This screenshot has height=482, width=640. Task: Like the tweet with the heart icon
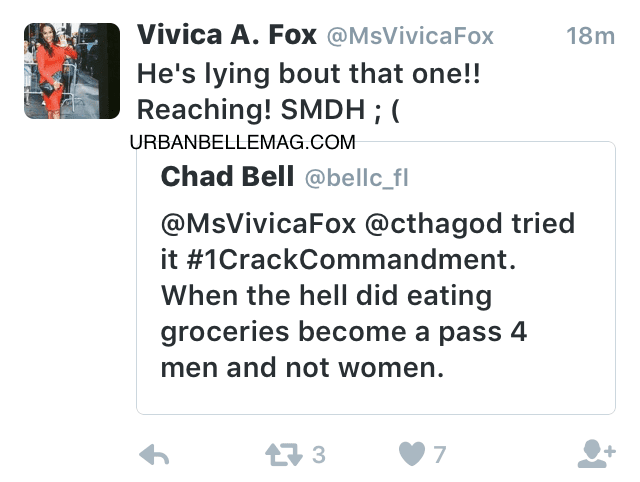(x=411, y=454)
